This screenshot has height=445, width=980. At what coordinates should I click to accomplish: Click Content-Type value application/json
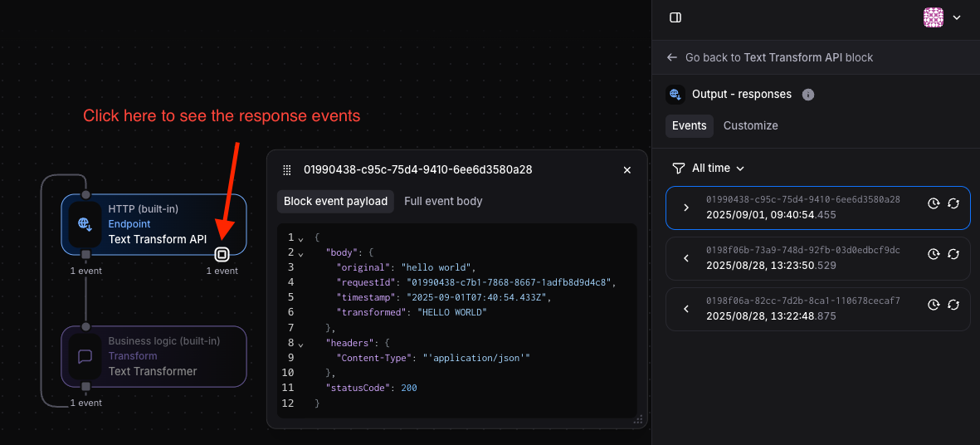click(x=476, y=358)
